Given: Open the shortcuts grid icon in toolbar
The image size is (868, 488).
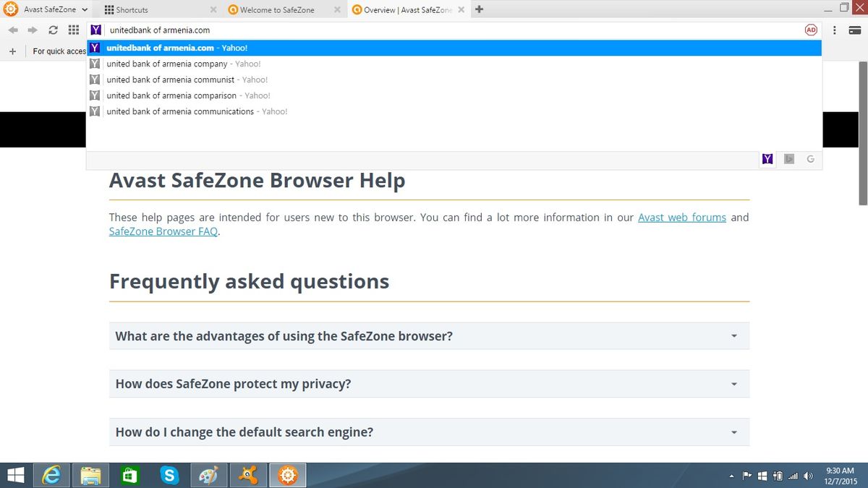Looking at the screenshot, I should 73,30.
